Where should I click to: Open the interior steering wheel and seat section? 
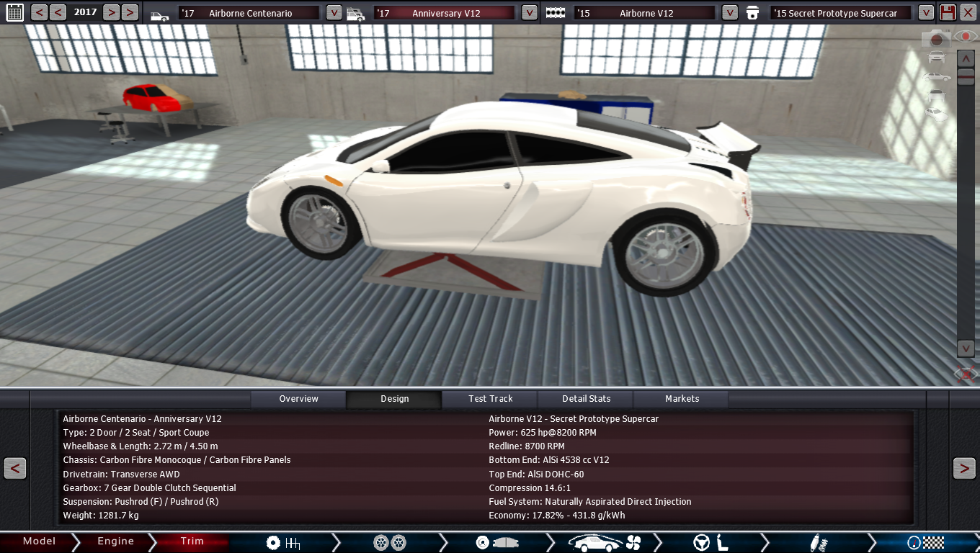[x=712, y=543]
